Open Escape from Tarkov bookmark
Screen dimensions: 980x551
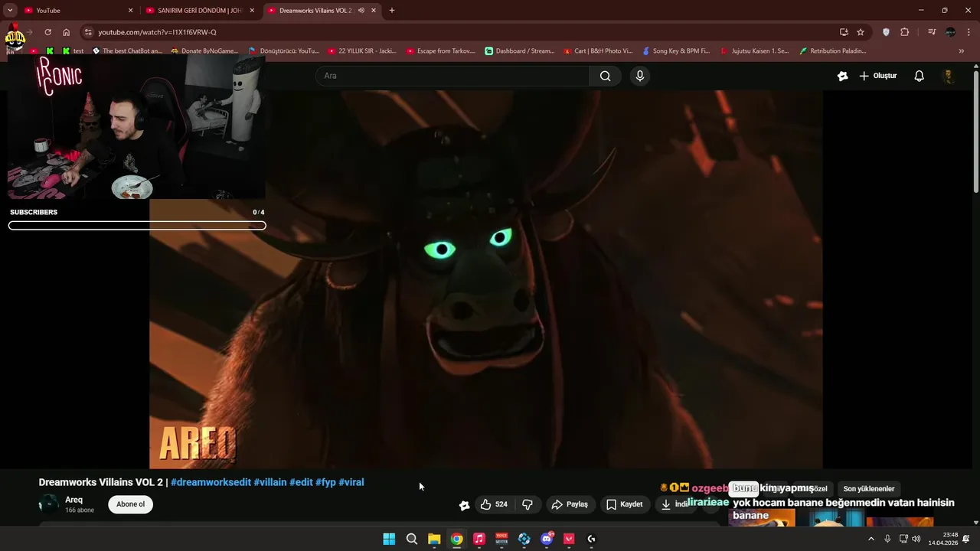[x=441, y=51]
